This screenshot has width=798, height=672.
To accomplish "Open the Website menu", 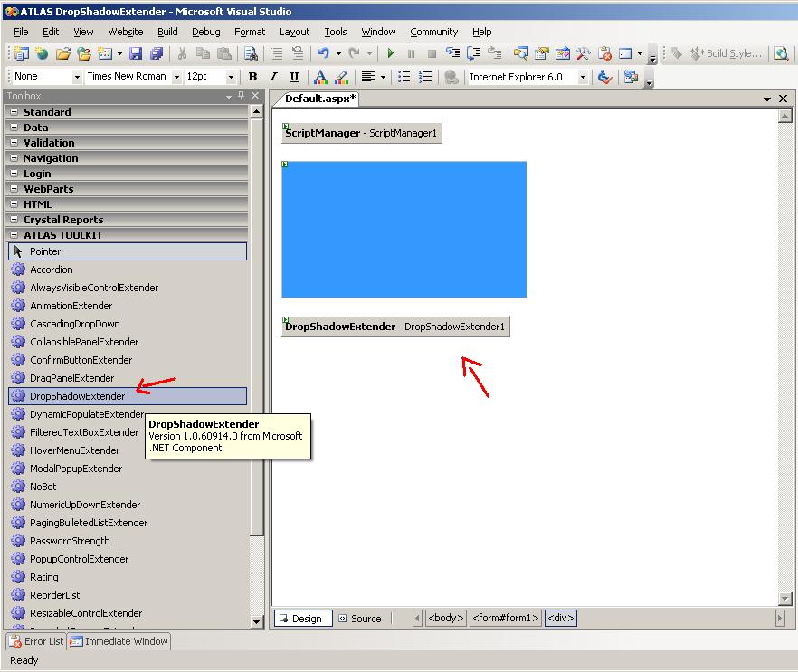I will 125,31.
